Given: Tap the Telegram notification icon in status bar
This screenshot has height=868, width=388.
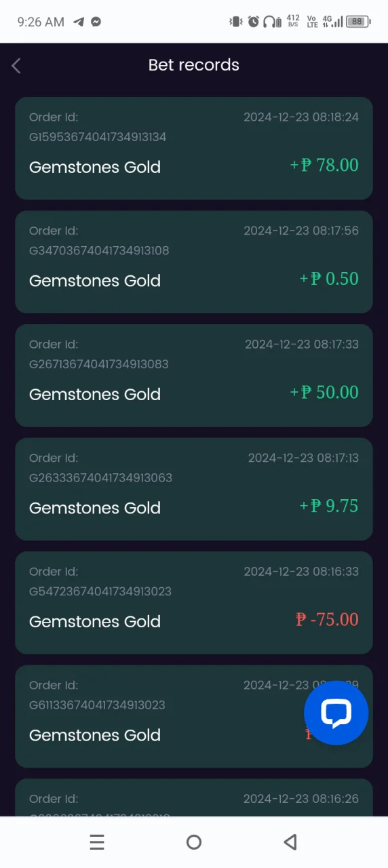Looking at the screenshot, I should pos(79,22).
